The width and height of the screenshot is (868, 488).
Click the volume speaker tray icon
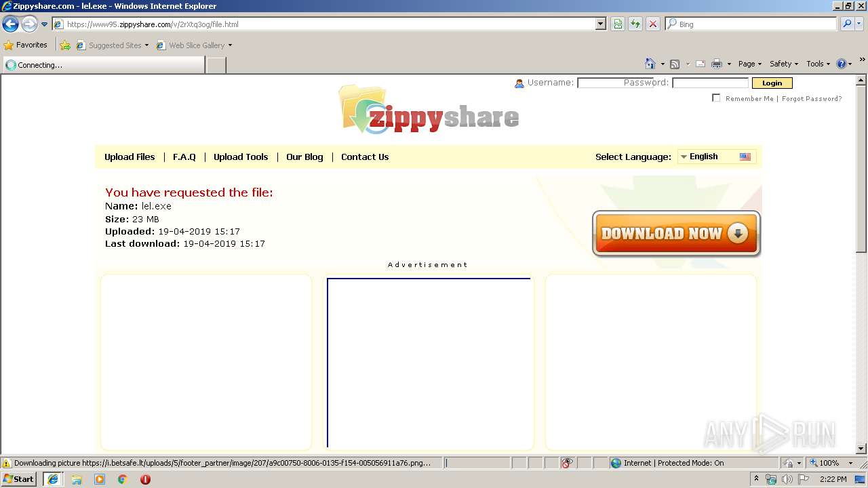tap(787, 479)
